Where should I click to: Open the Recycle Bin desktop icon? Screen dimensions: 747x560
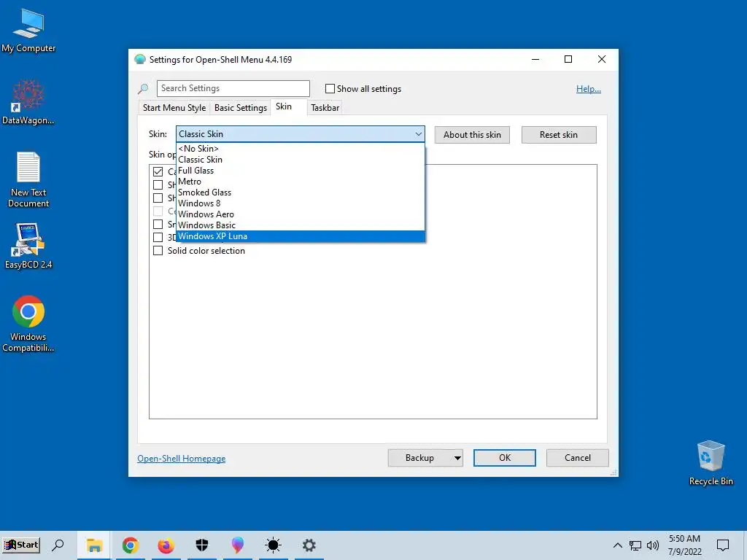point(711,462)
